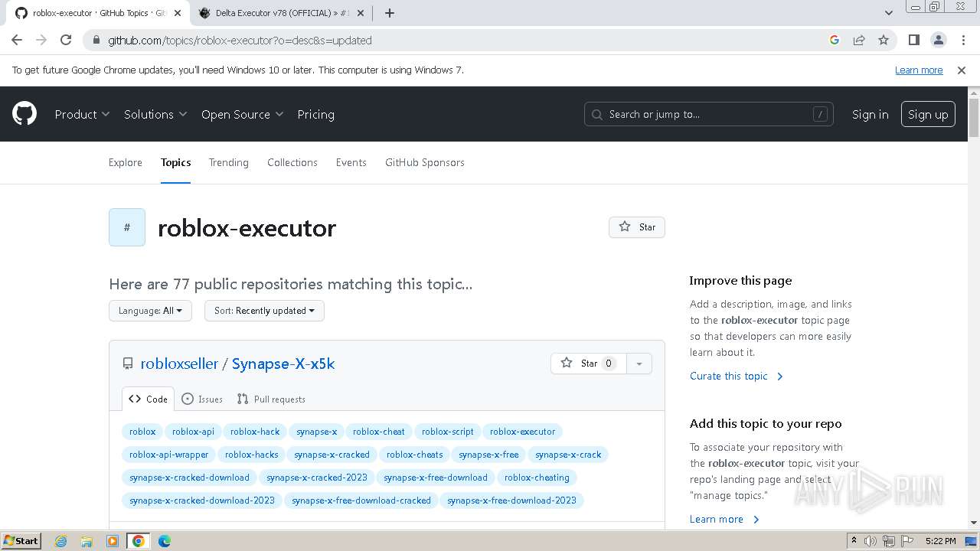This screenshot has height=551, width=980.
Task: Click the Sign up button
Action: [x=928, y=114]
